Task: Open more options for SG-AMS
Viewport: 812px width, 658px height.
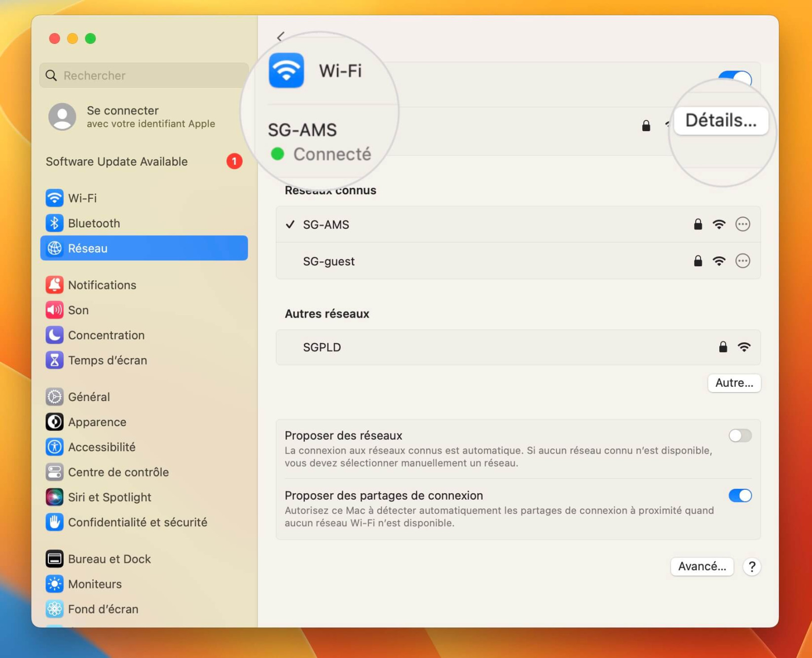Action: pos(742,224)
